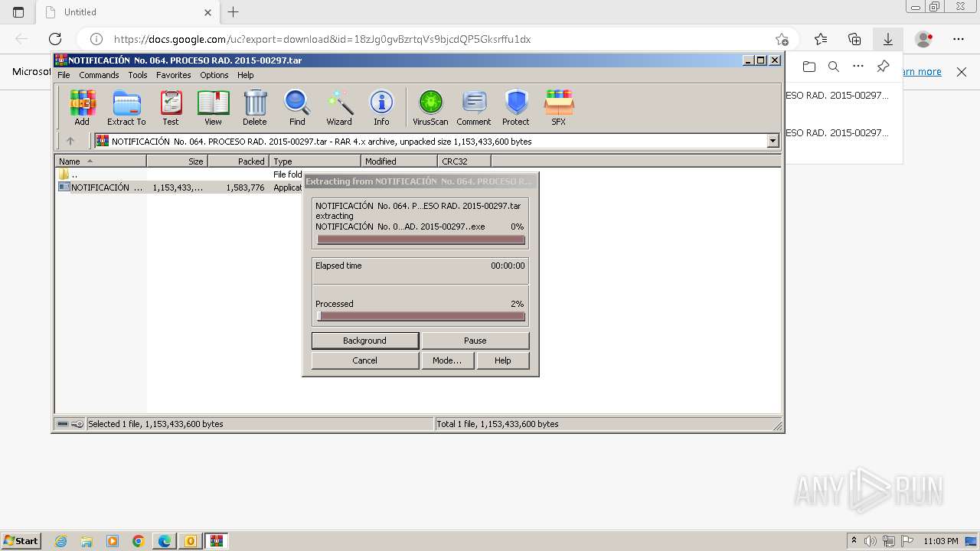This screenshot has width=980, height=551.
Task: Click the Protect shield icon
Action: click(516, 107)
